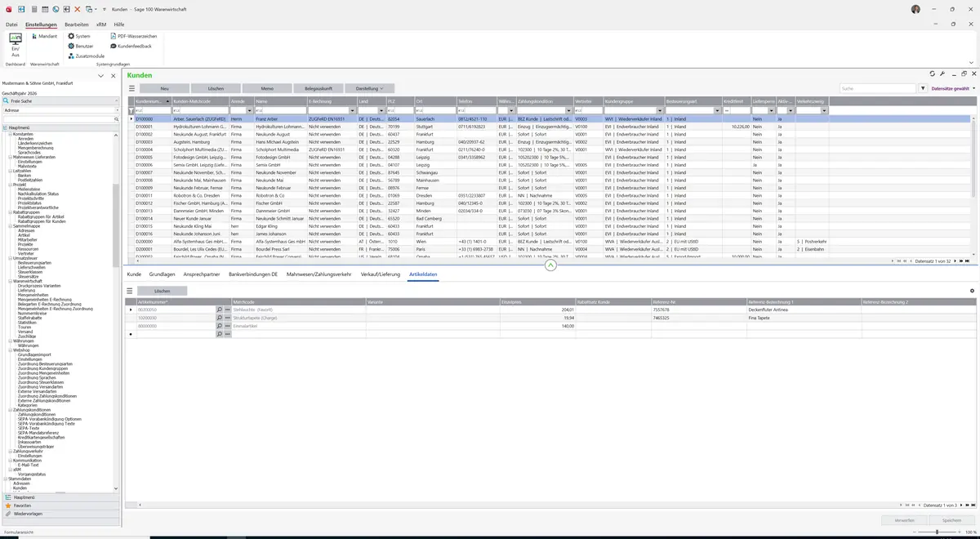The image size is (980, 539).
Task: Select Steuerklassen in the tree
Action: 32,272
